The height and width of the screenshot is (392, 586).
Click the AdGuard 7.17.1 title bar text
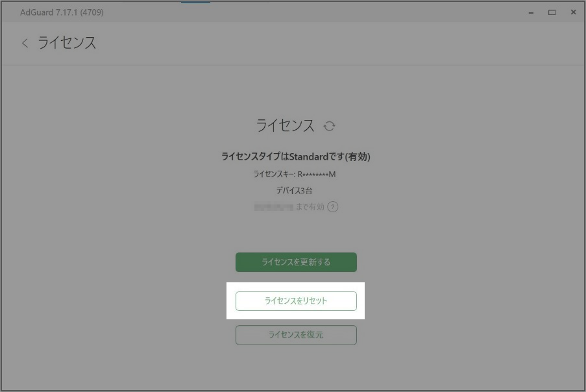click(x=62, y=12)
